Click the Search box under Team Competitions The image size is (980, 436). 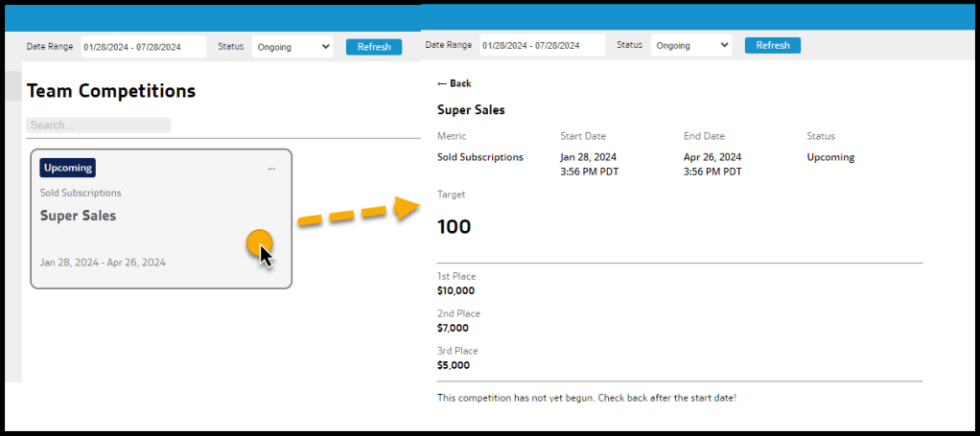pyautogui.click(x=98, y=126)
